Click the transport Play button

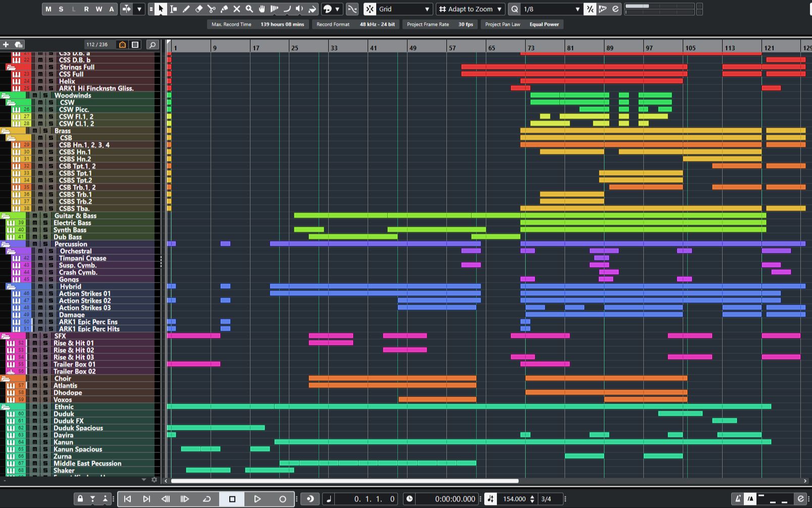257,499
